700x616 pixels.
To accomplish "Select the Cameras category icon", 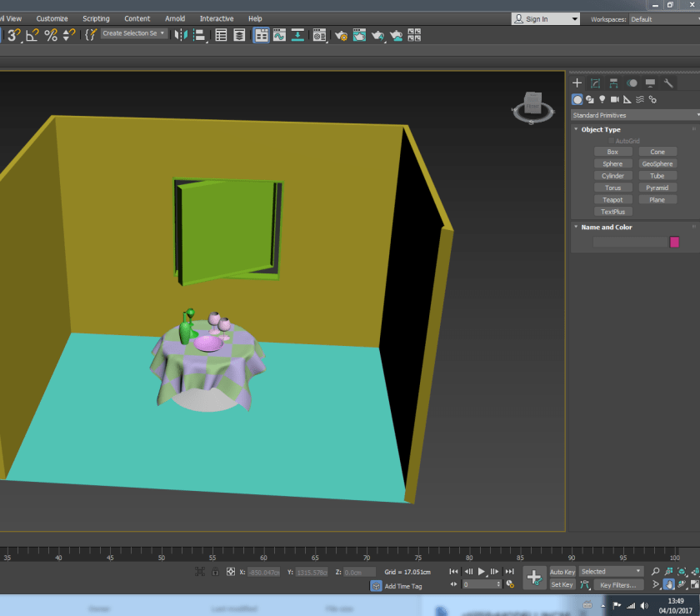I will tap(614, 99).
